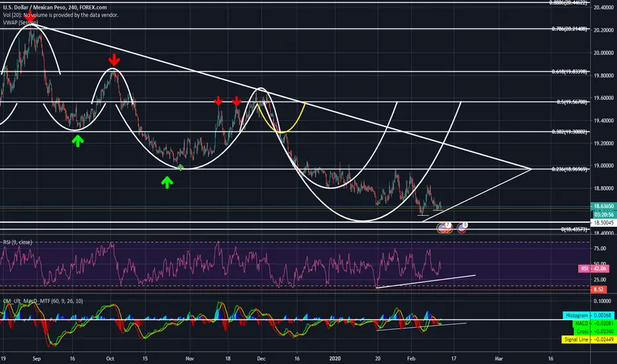
Task: Click the current price label 18.63650
Action: 603,206
